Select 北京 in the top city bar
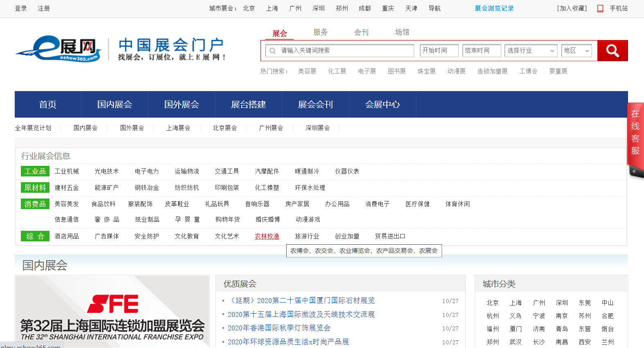 (x=249, y=9)
